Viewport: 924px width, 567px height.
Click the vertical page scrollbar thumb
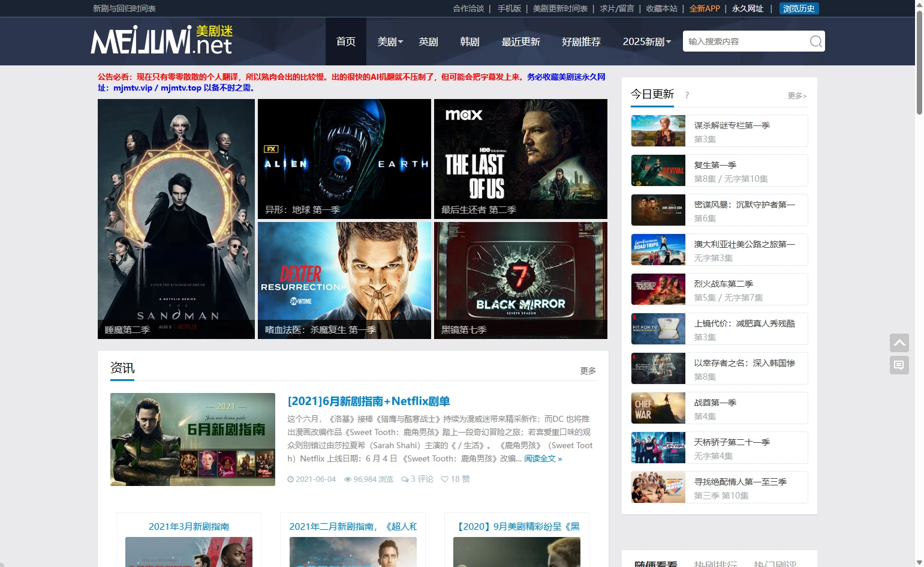tap(919, 60)
